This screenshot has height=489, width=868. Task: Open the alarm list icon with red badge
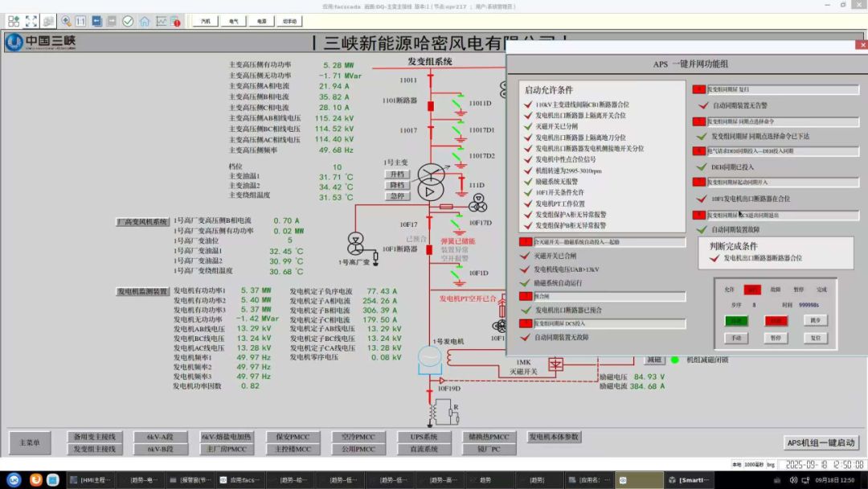(x=175, y=22)
